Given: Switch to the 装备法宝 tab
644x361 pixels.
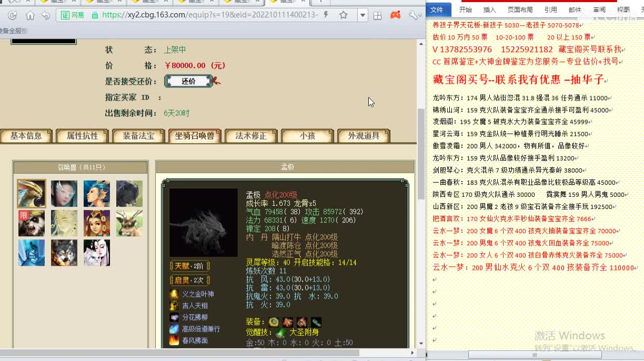Looking at the screenshot, I should [138, 136].
